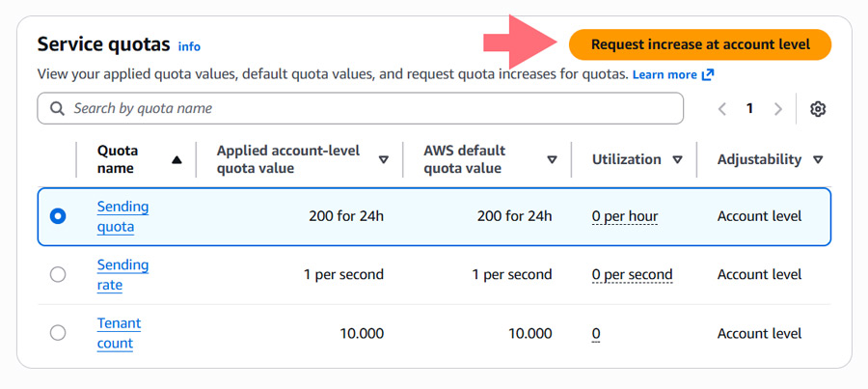Open the Sending quota link
This screenshot has width=868, height=389.
tap(122, 216)
